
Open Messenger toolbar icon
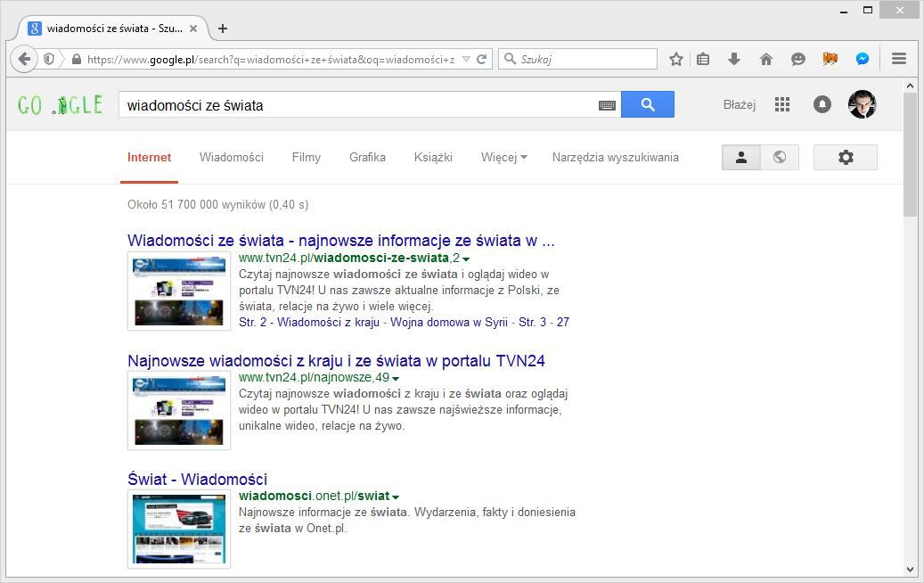(x=863, y=59)
